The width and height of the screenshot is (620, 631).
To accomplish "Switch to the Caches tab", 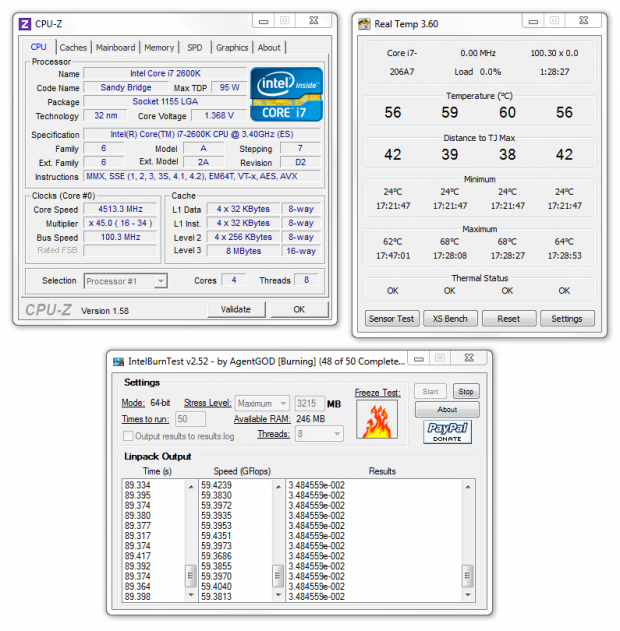I will [73, 47].
